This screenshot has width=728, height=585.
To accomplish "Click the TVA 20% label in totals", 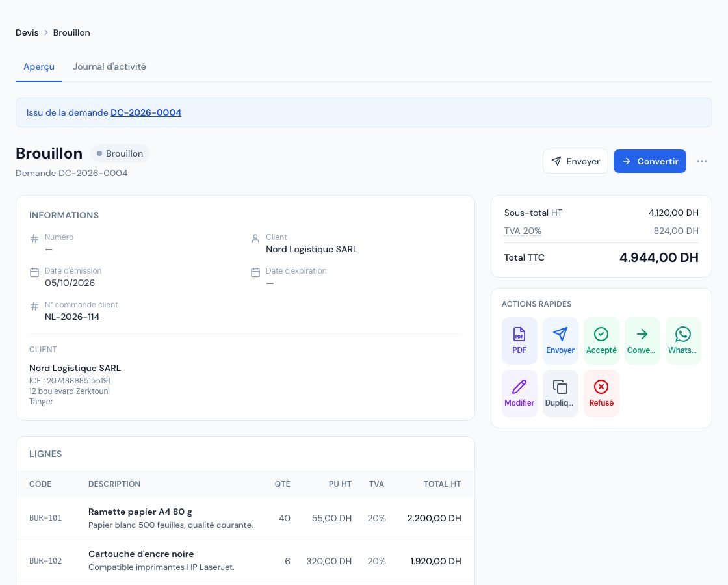I will (x=523, y=231).
